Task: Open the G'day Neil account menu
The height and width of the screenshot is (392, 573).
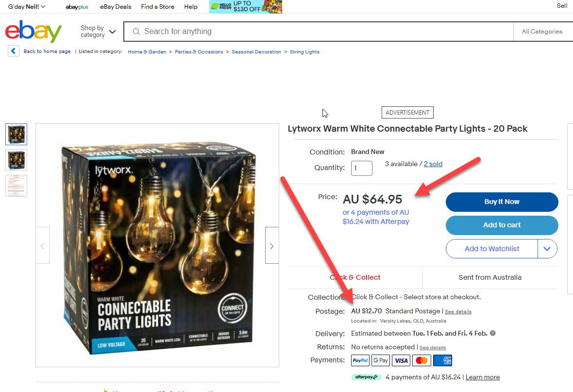Action: [27, 7]
